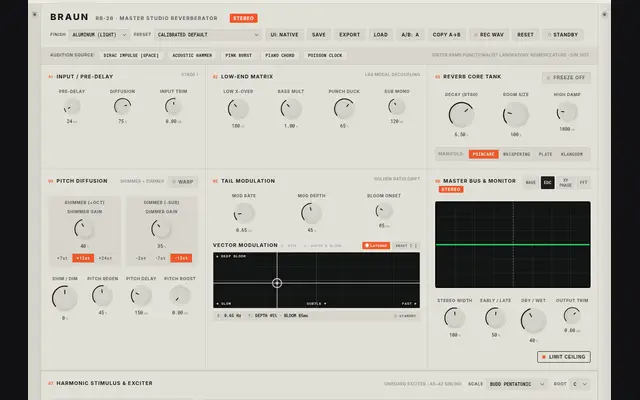
Task: Click the Diffusion knob
Action: click(x=122, y=107)
